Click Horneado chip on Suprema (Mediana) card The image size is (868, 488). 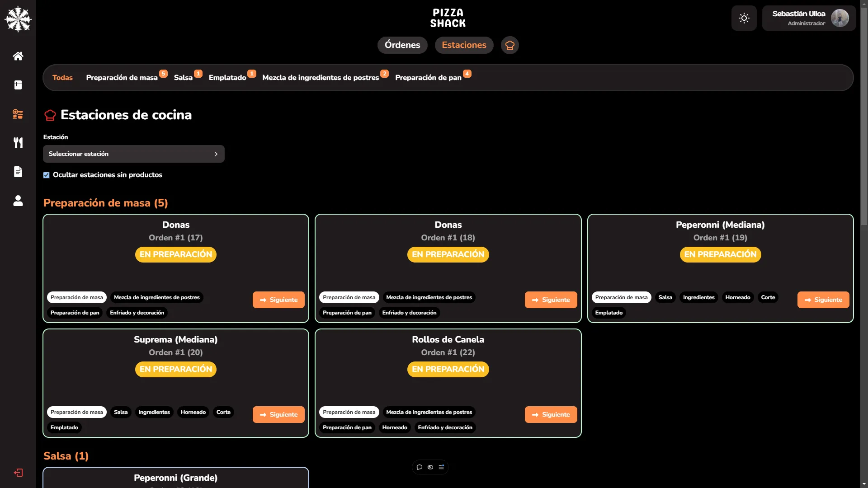193,412
